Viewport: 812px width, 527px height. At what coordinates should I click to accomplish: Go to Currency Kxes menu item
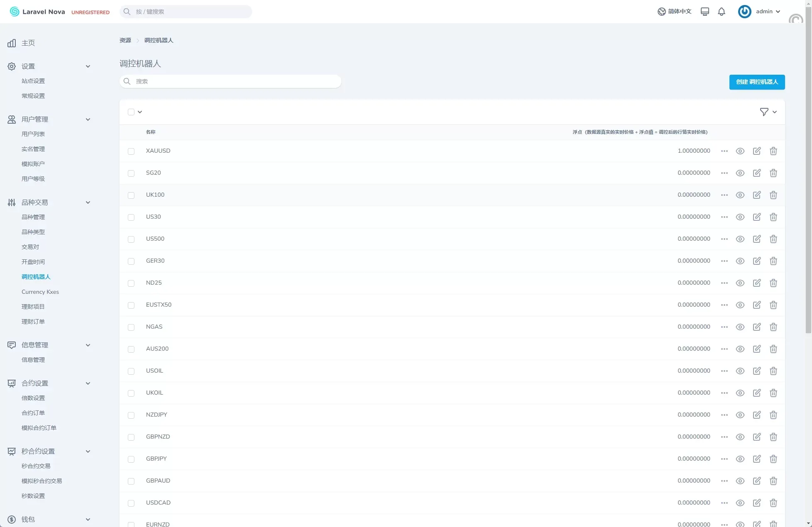click(40, 292)
